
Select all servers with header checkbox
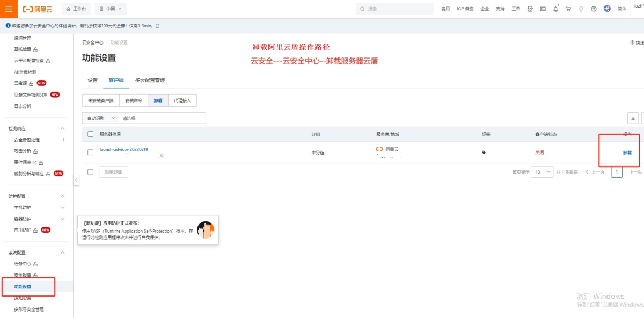point(90,134)
